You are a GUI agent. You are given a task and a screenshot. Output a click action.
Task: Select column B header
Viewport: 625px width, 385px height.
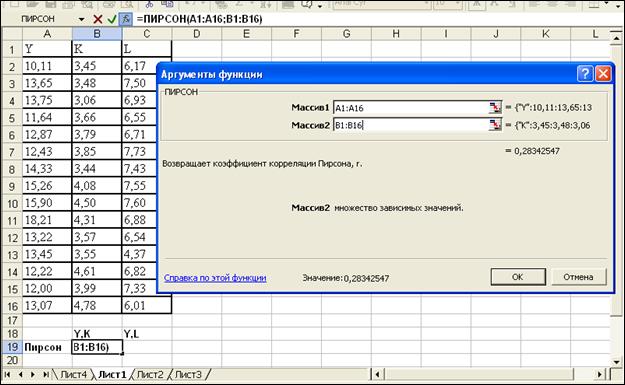97,34
